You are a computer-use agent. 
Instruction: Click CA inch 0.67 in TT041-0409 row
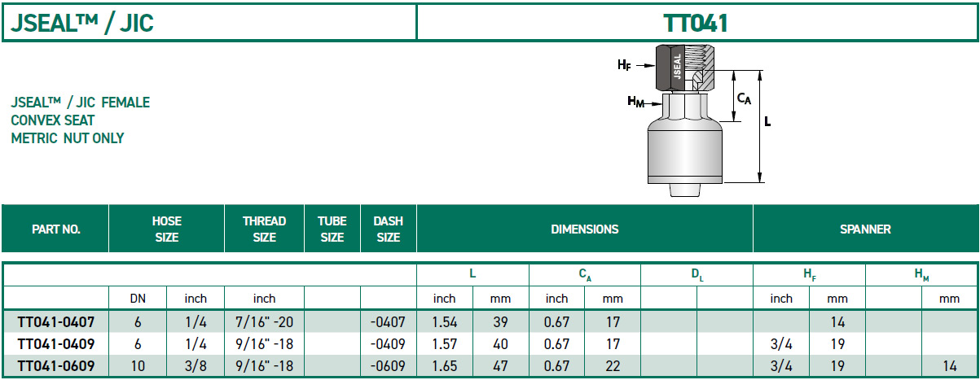(557, 344)
